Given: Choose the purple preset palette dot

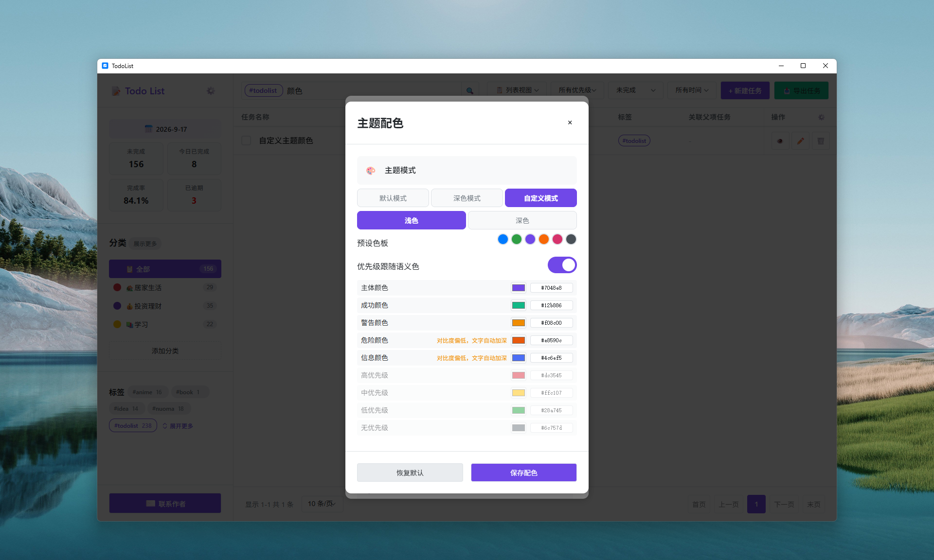Looking at the screenshot, I should point(530,239).
